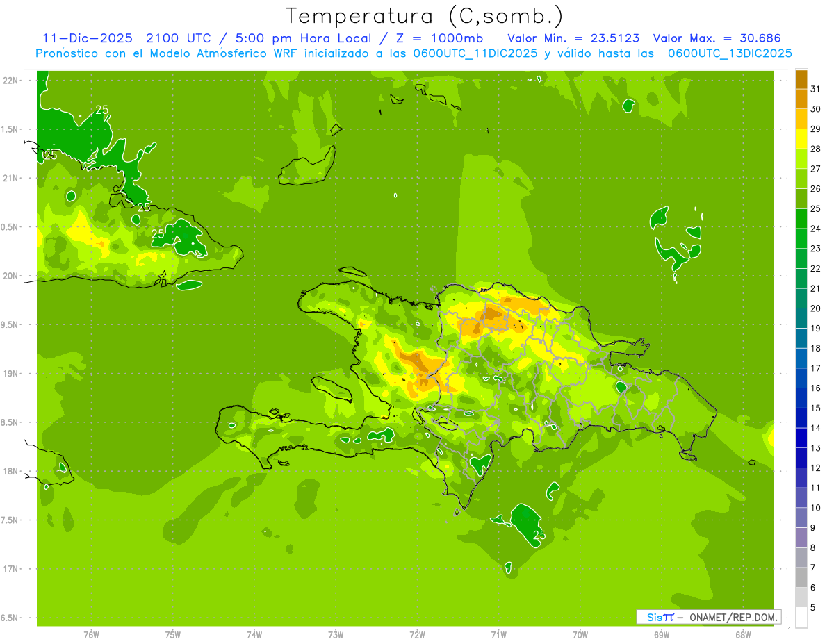Pick the legend swatch between 29 and 30
The width and height of the screenshot is (834, 644).
point(801,119)
